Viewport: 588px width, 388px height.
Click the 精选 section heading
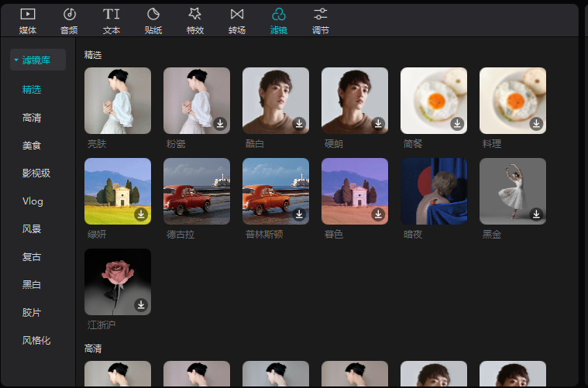pyautogui.click(x=93, y=55)
